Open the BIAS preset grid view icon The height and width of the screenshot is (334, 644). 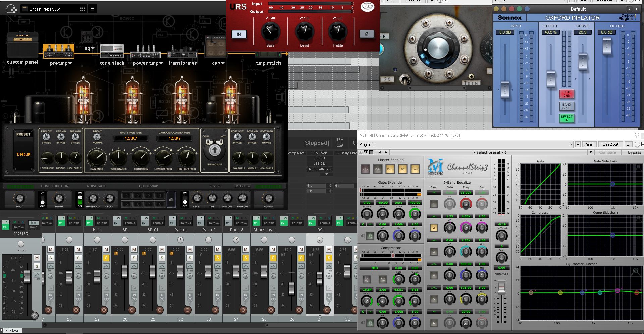click(83, 9)
